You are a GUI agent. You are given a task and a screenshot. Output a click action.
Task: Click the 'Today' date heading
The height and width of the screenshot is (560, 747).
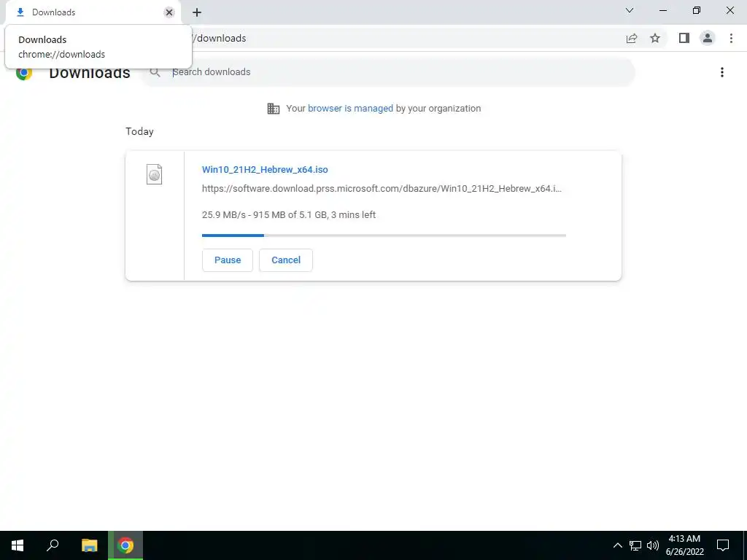click(x=139, y=131)
